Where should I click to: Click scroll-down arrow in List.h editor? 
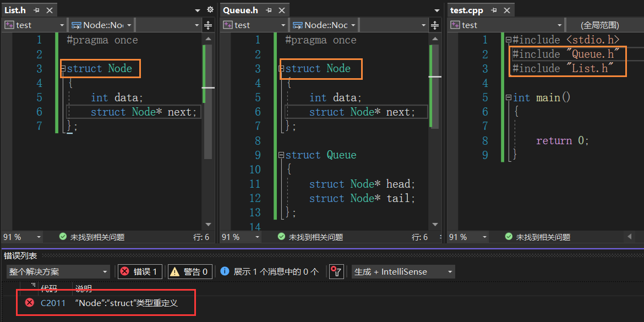click(x=208, y=224)
